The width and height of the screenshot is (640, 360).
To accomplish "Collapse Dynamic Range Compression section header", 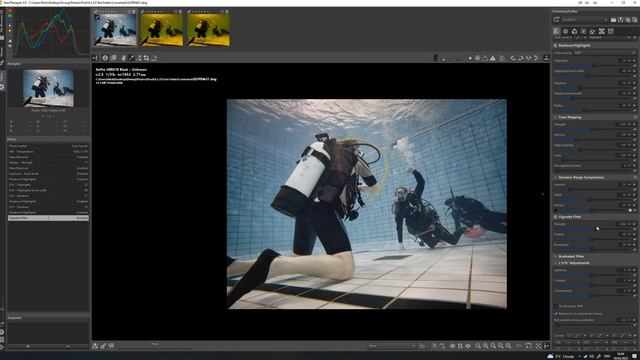I will pos(581,178).
